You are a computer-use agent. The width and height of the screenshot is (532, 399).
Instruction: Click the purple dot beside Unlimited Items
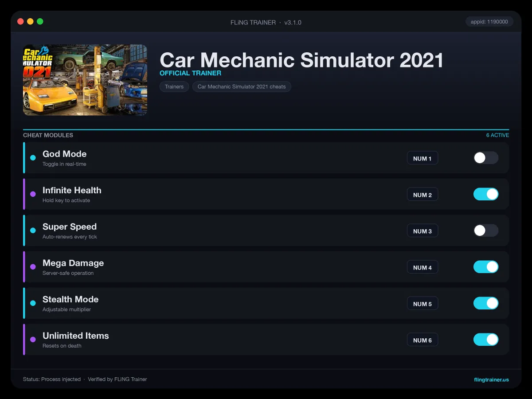(33, 340)
